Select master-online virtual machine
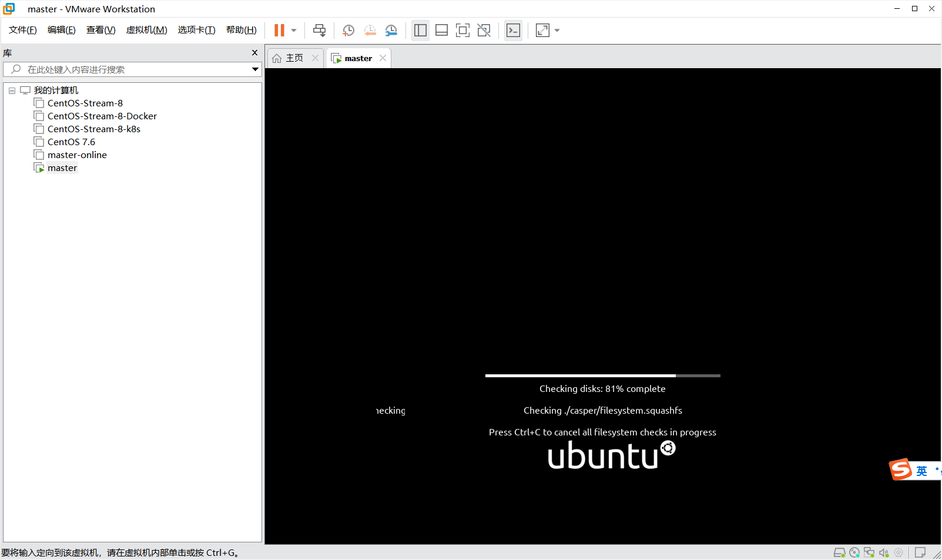Viewport: 942px width, 560px height. [77, 155]
